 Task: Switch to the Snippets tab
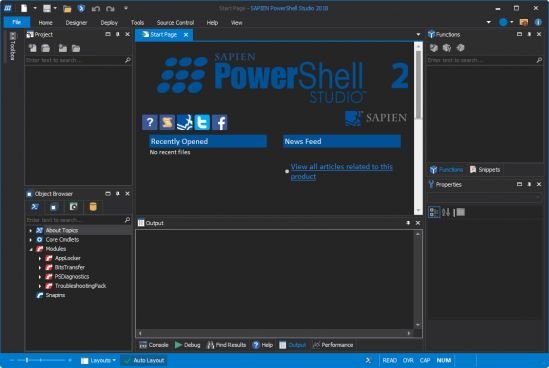point(485,170)
